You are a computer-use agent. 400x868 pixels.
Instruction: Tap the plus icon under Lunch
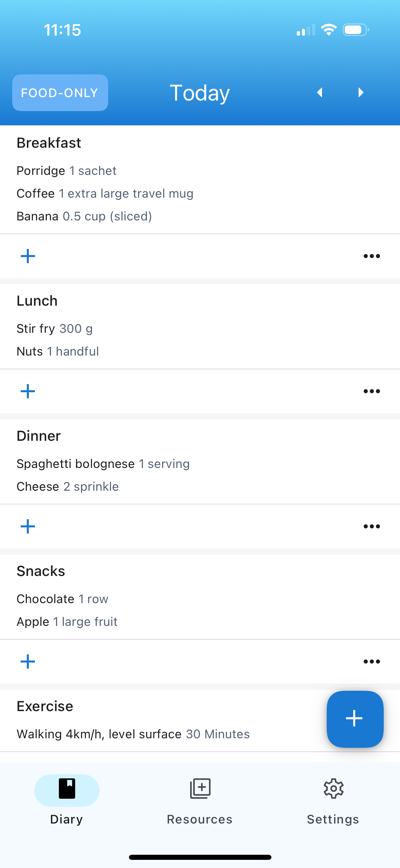pyautogui.click(x=28, y=391)
